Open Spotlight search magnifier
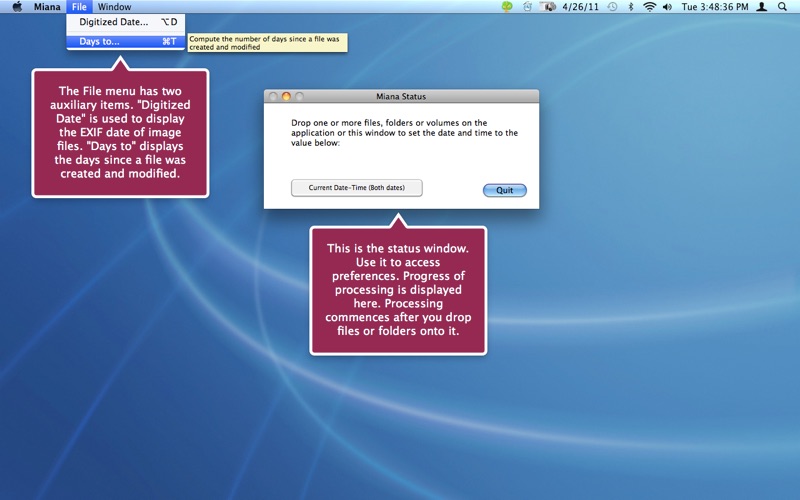This screenshot has height=500, width=800. point(782,7)
